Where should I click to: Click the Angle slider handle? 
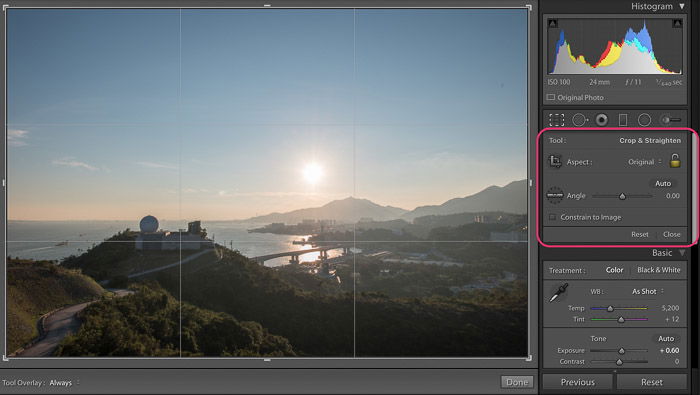[622, 196]
